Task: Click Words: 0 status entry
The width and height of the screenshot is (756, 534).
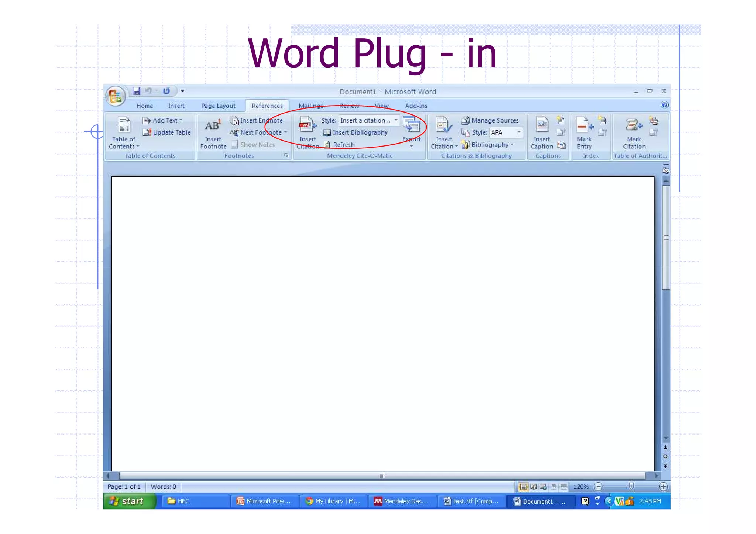Action: click(x=163, y=487)
